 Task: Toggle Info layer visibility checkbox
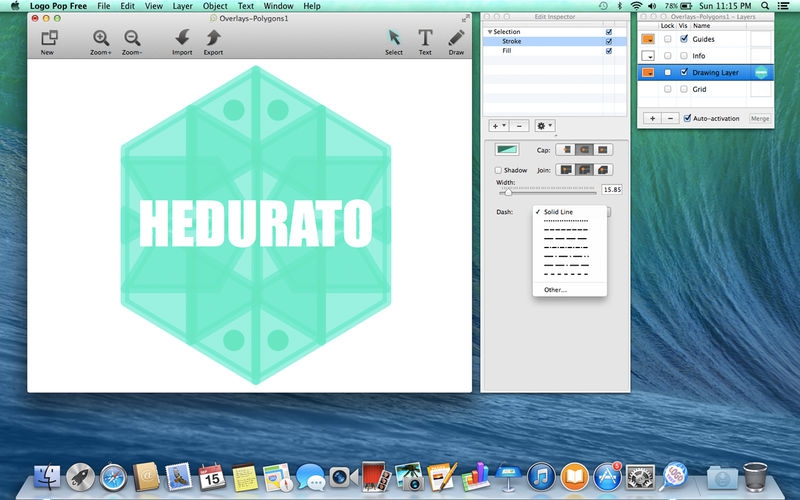coord(684,56)
